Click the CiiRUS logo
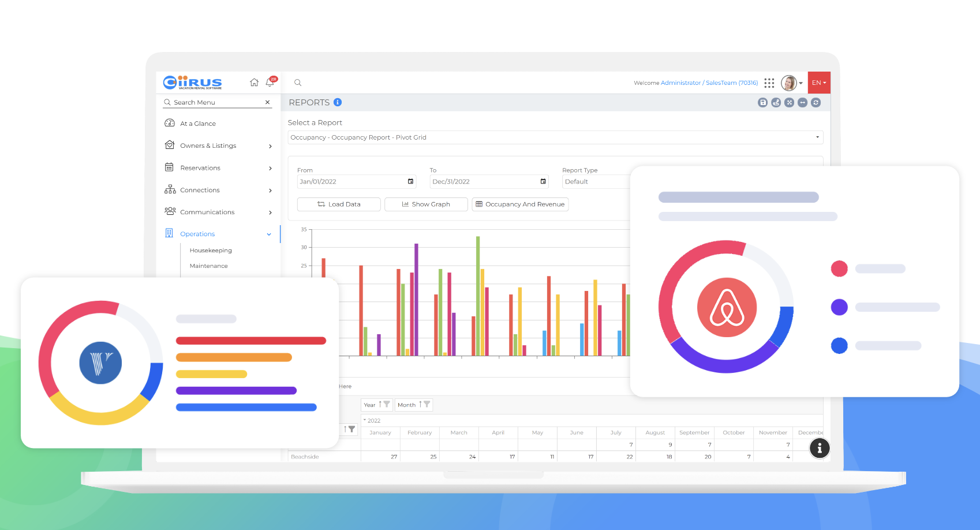 (192, 83)
